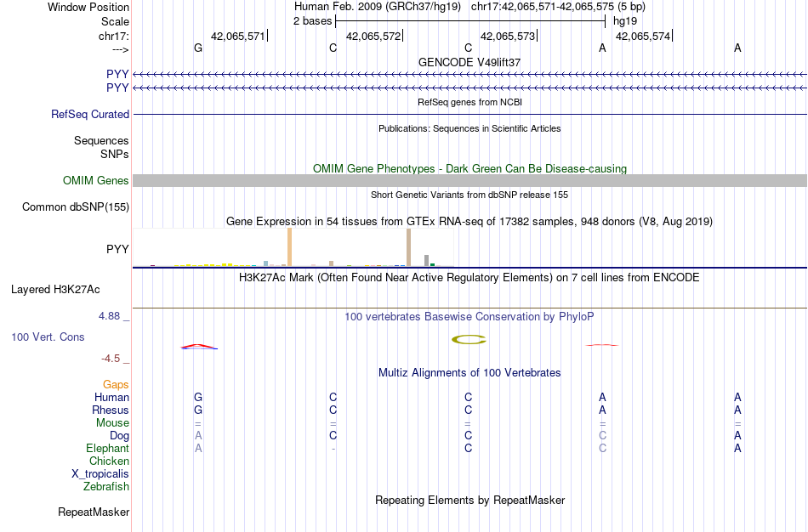Open the OMIM Gene Phenotypes track title
The height and width of the screenshot is (532, 808).
(469, 168)
